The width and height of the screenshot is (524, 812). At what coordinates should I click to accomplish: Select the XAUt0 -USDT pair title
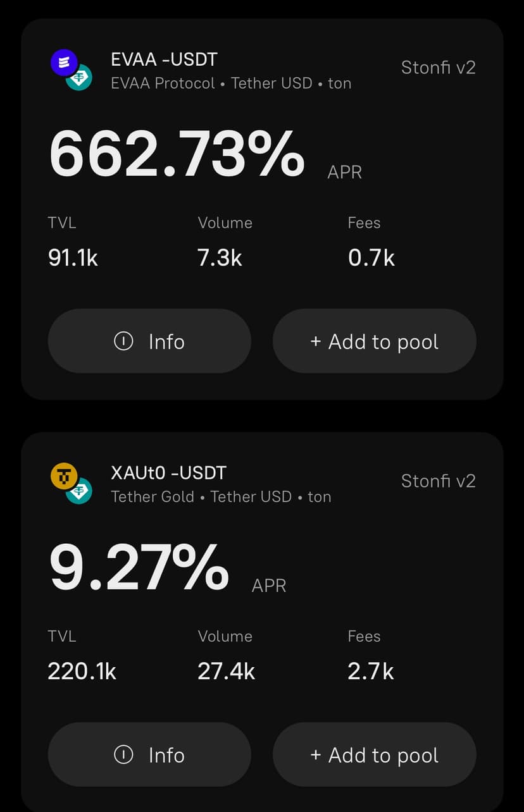pyautogui.click(x=168, y=472)
